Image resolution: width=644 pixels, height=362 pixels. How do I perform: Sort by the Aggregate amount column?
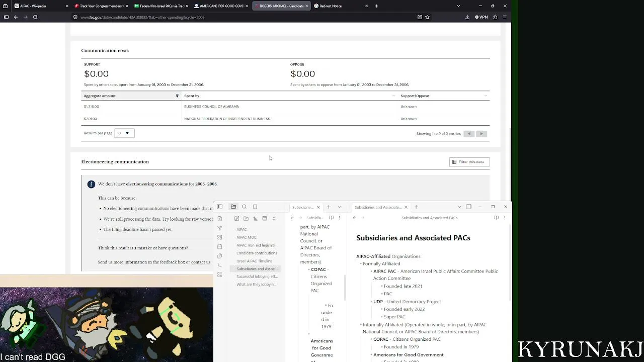pos(131,96)
